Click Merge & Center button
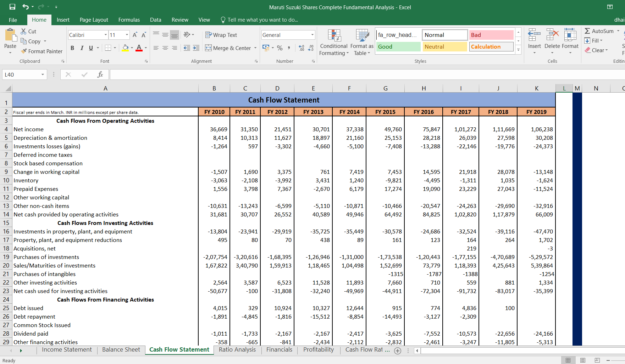 point(228,48)
